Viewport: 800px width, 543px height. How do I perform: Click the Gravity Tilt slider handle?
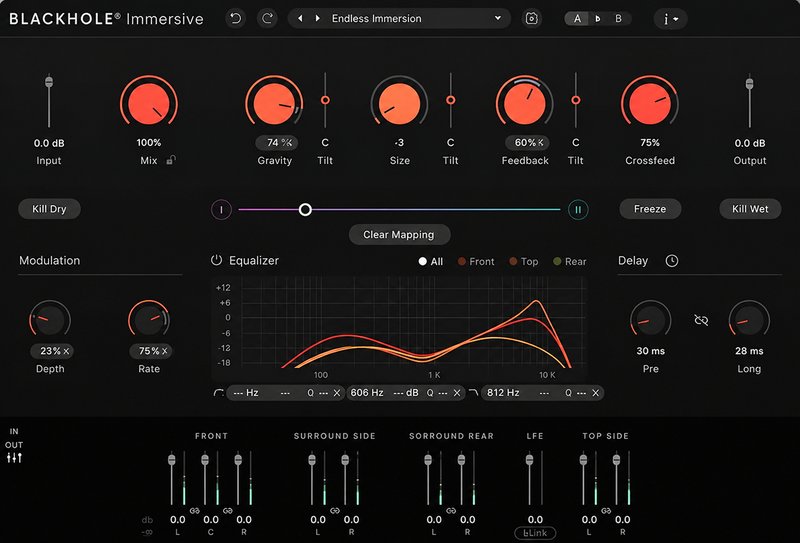(325, 100)
